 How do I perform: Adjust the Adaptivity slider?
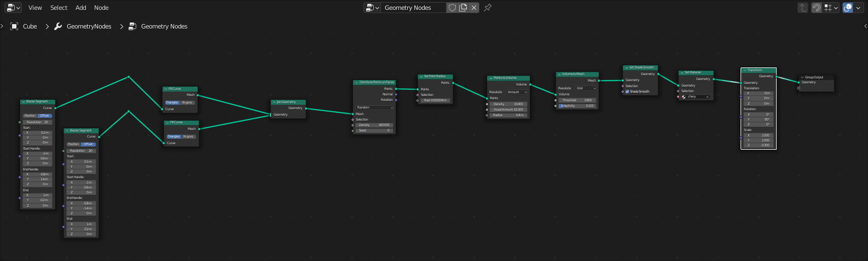(x=577, y=106)
